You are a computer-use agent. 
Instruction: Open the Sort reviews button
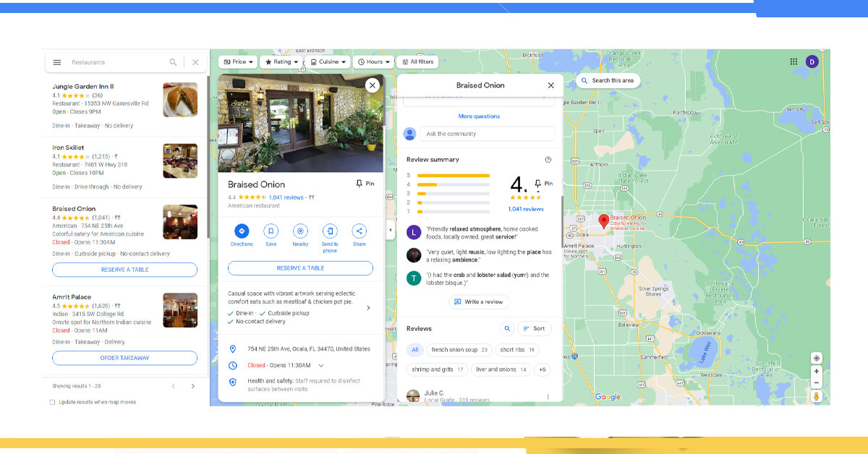(535, 328)
